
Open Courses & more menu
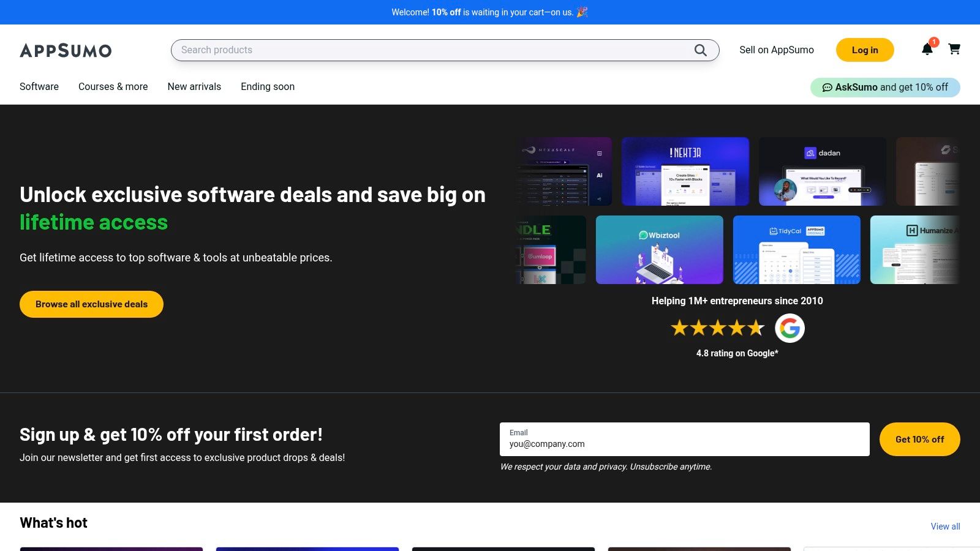click(113, 86)
